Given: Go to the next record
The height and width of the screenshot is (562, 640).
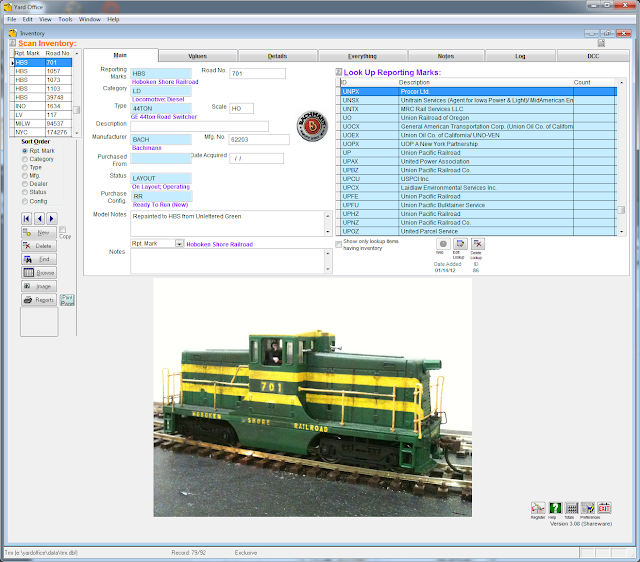Looking at the screenshot, I should (x=52, y=218).
